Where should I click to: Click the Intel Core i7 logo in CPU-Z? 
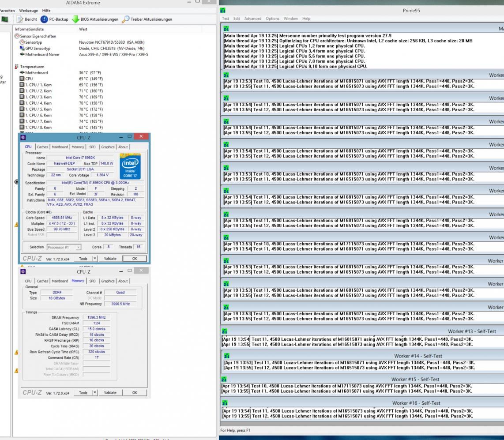[x=130, y=167]
